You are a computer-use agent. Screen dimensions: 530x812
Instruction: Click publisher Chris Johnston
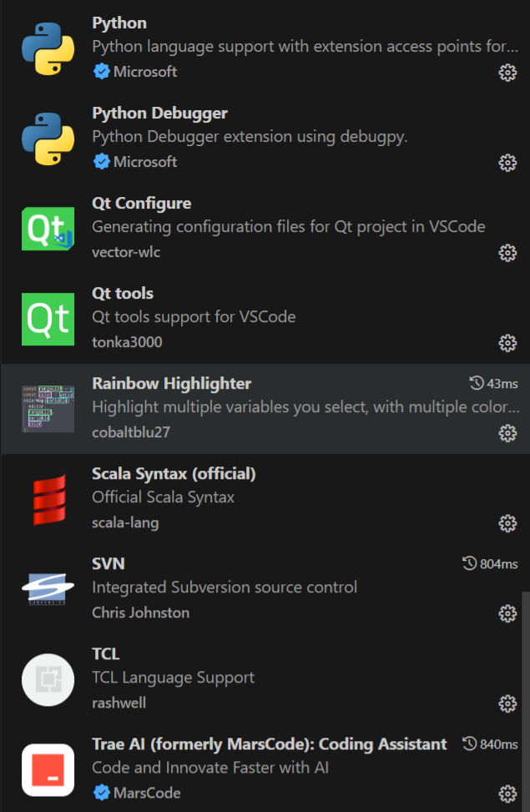tap(140, 613)
